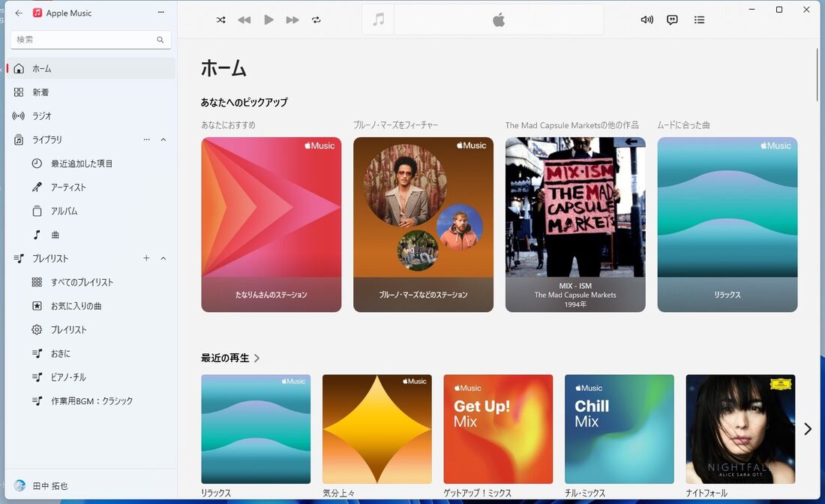This screenshot has height=504, width=825.
Task: Focus the 検索 search field
Action: [x=91, y=40]
